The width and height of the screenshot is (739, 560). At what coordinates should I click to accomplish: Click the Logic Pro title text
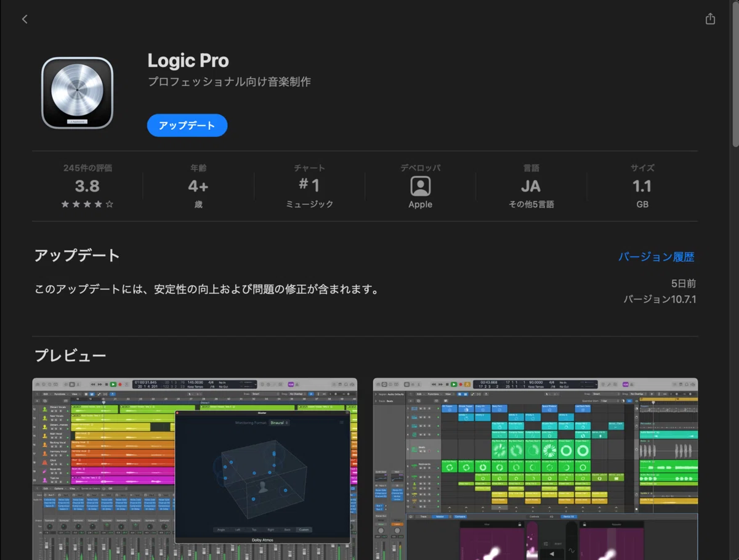[x=188, y=60]
